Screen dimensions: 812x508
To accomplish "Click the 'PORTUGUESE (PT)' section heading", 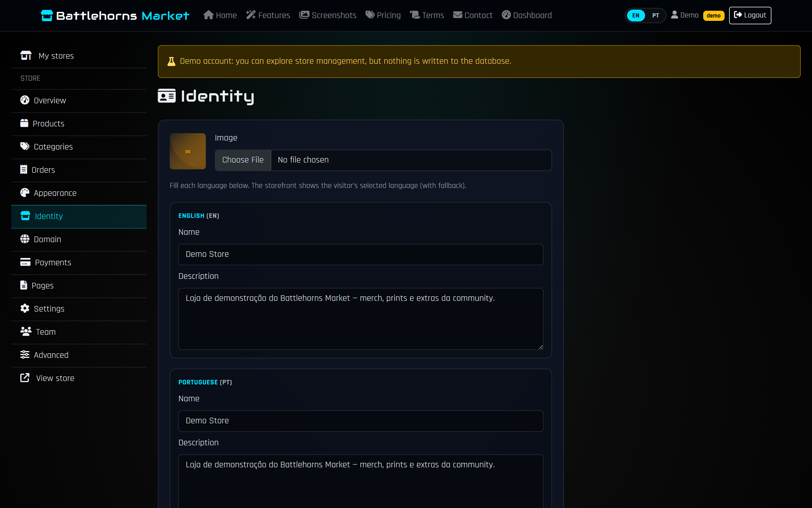I will (205, 382).
